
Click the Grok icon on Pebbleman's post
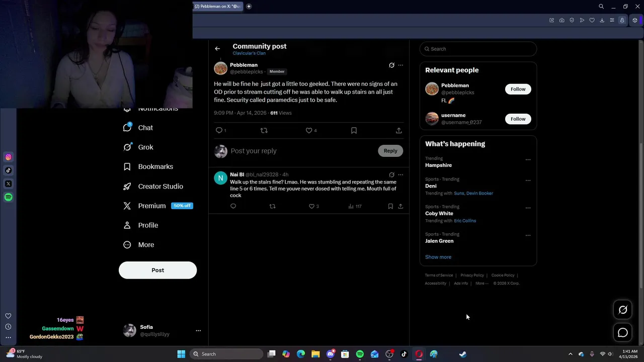coord(391,65)
